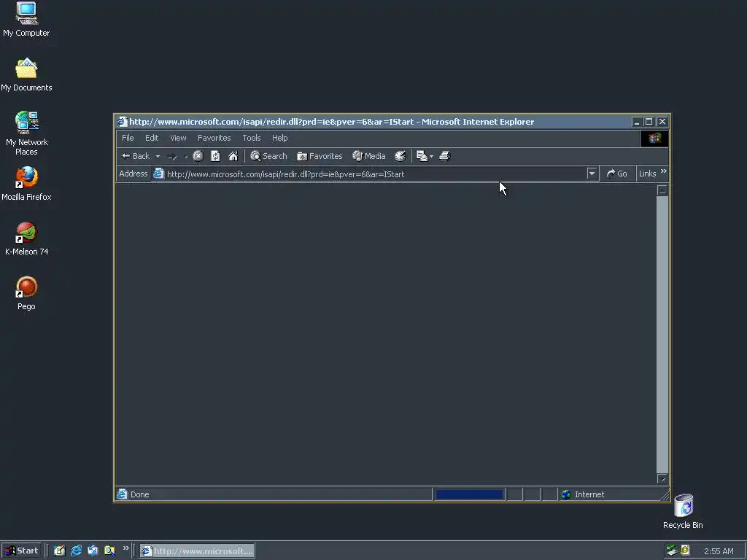Click the Internet zone globe icon
This screenshot has height=560, width=747.
(566, 494)
